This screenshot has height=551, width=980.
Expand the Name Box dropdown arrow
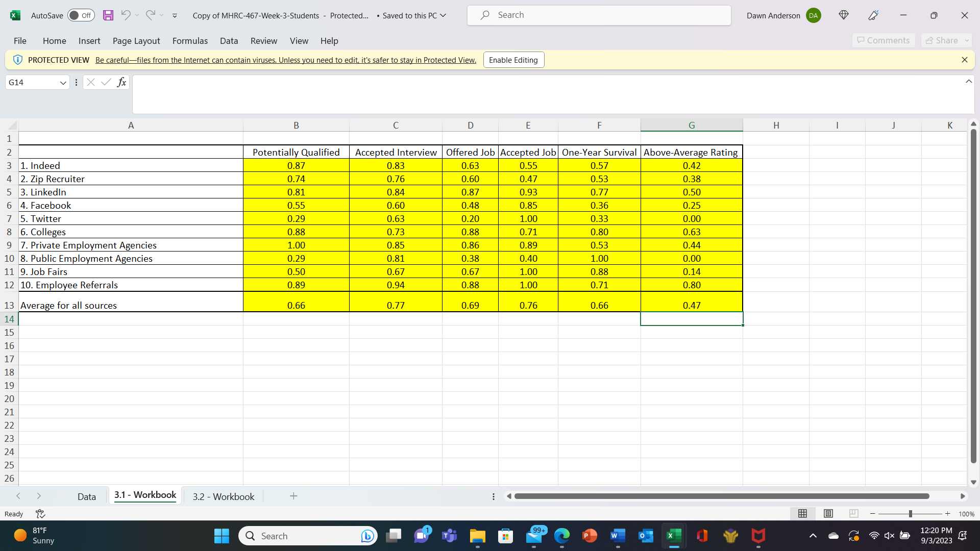[63, 83]
